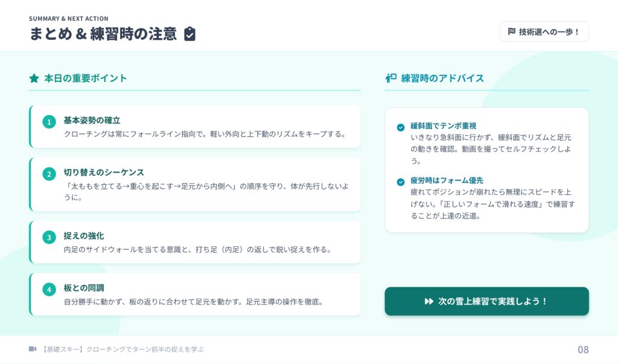This screenshot has height=364, width=618.
Task: Click the footer lesson title text
Action: coord(123,349)
